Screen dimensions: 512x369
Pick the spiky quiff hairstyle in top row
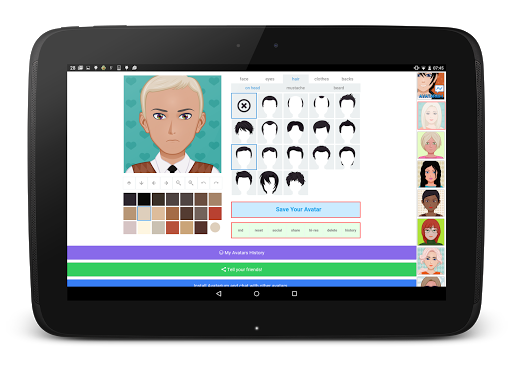(x=347, y=106)
